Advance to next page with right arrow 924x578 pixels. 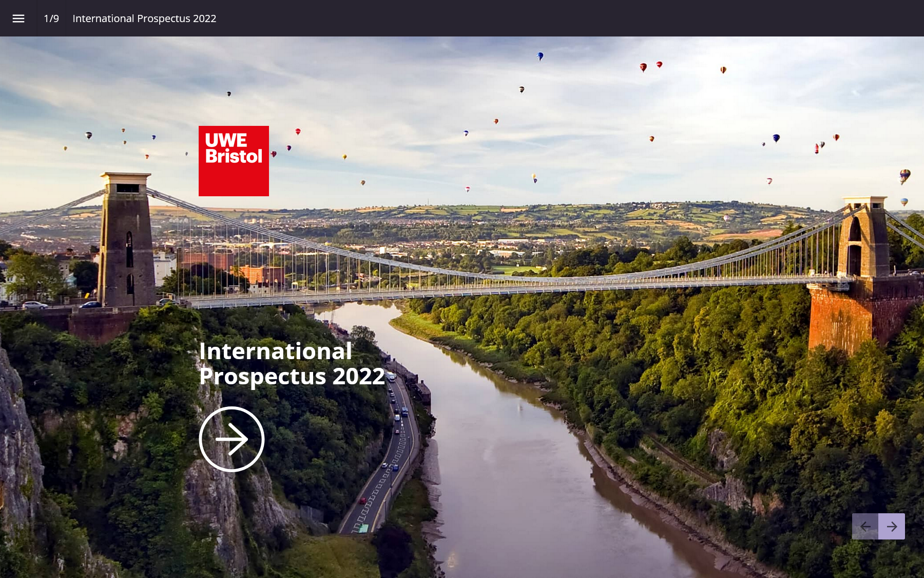[x=892, y=526]
